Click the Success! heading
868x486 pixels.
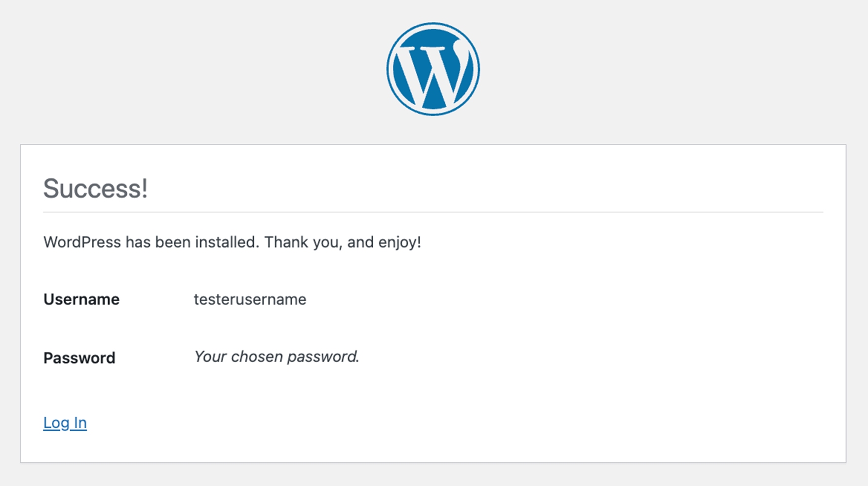pos(95,189)
